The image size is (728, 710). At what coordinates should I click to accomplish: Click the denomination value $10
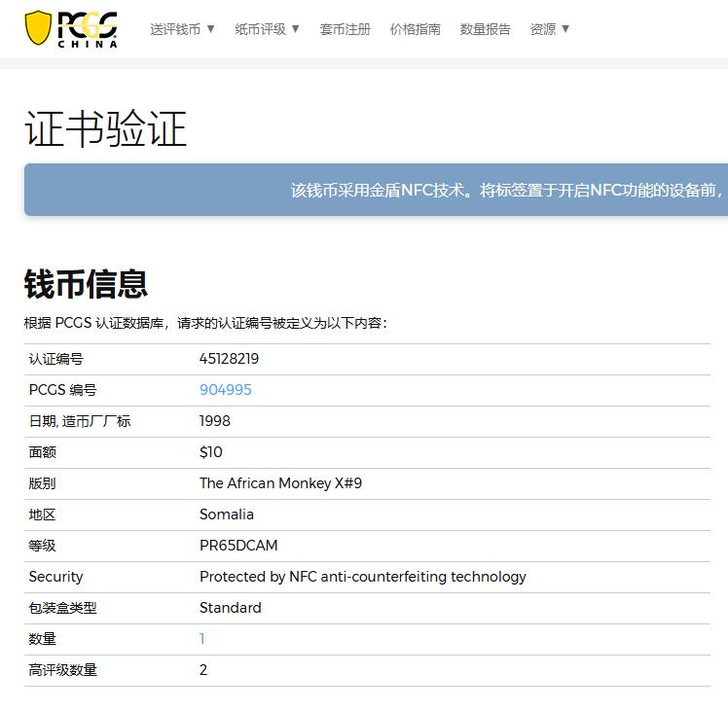[x=211, y=452]
